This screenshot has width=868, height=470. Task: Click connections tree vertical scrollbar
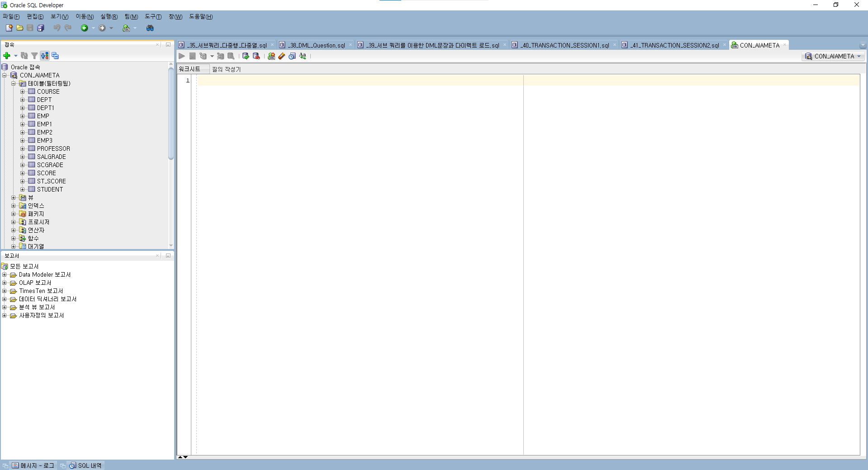171,113
